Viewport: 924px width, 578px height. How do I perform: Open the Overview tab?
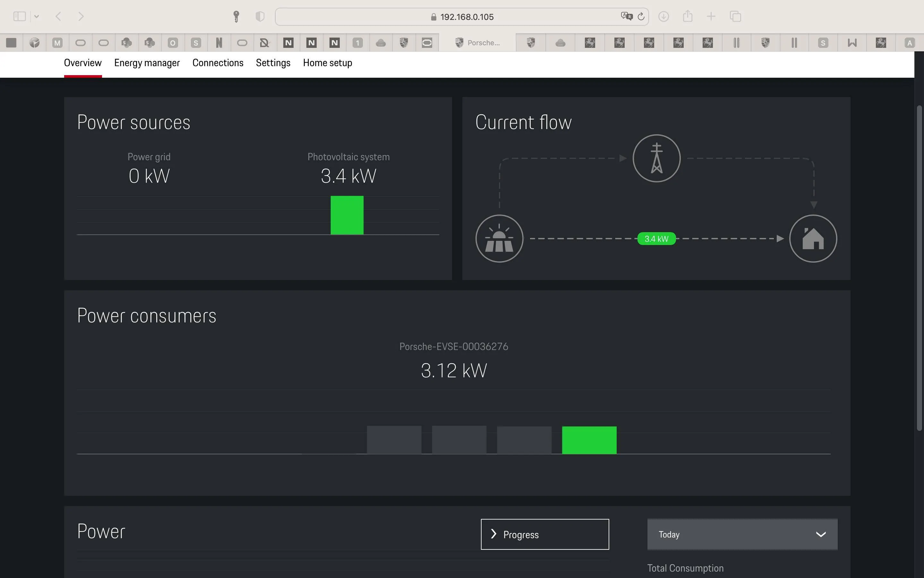[x=82, y=63]
